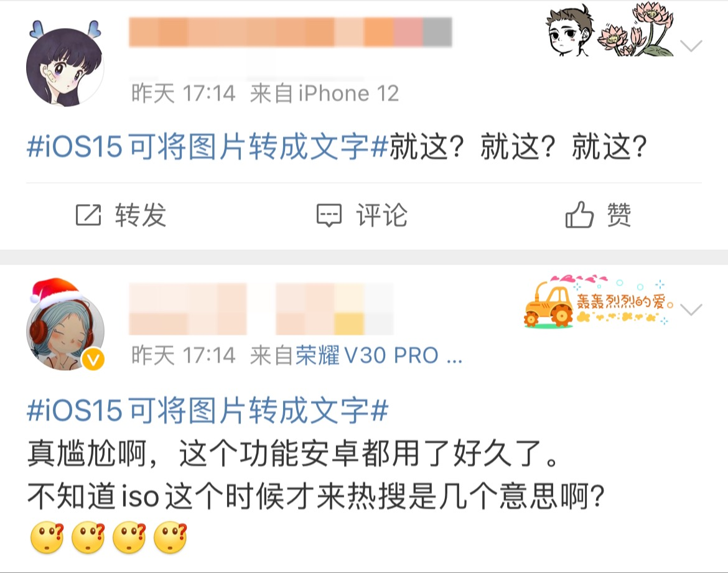Open comments via the 评论 bubble icon
728x573 pixels.
329,215
